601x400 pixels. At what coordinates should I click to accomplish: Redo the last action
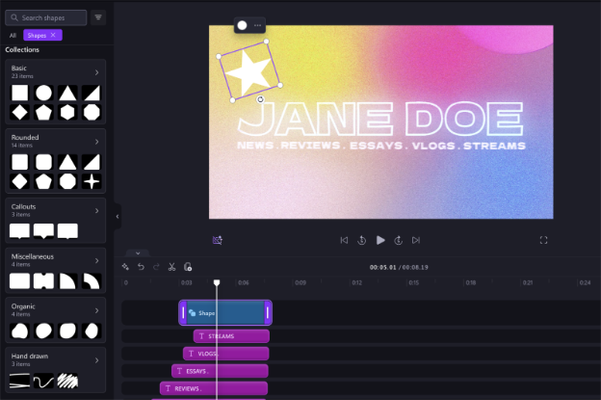pyautogui.click(x=156, y=267)
